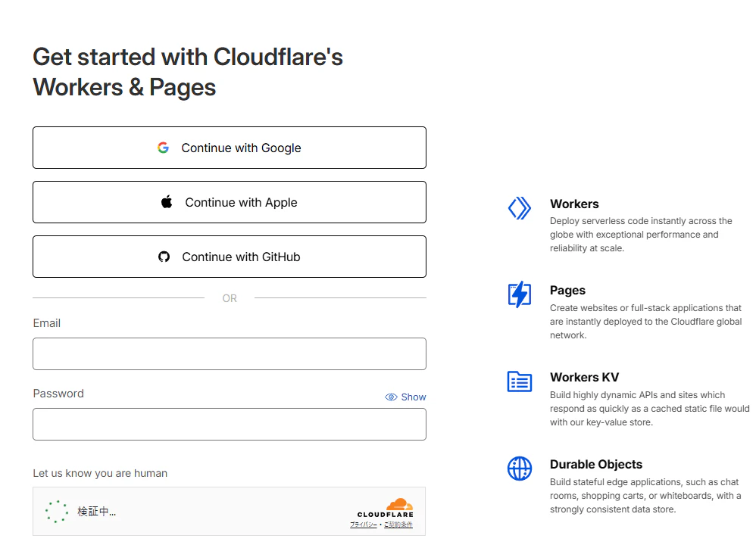Image resolution: width=756 pixels, height=548 pixels.
Task: Click the Password field label
Action: pyautogui.click(x=58, y=394)
